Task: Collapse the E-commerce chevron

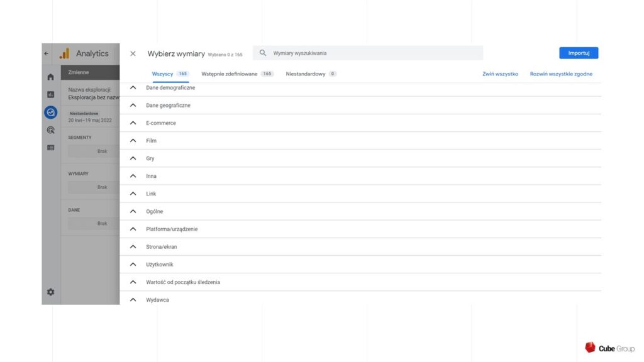Action: [133, 123]
